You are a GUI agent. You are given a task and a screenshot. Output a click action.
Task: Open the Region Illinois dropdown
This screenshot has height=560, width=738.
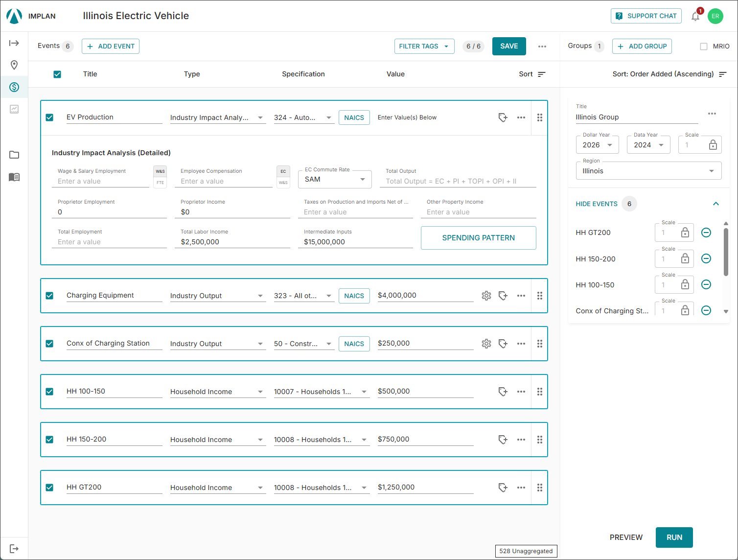click(x=648, y=171)
